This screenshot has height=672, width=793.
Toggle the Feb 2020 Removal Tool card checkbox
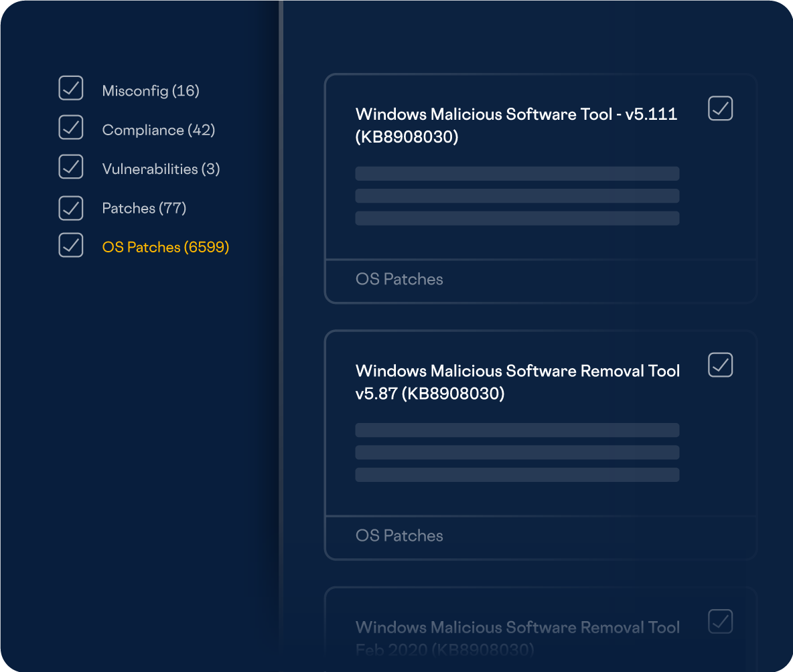pyautogui.click(x=720, y=621)
